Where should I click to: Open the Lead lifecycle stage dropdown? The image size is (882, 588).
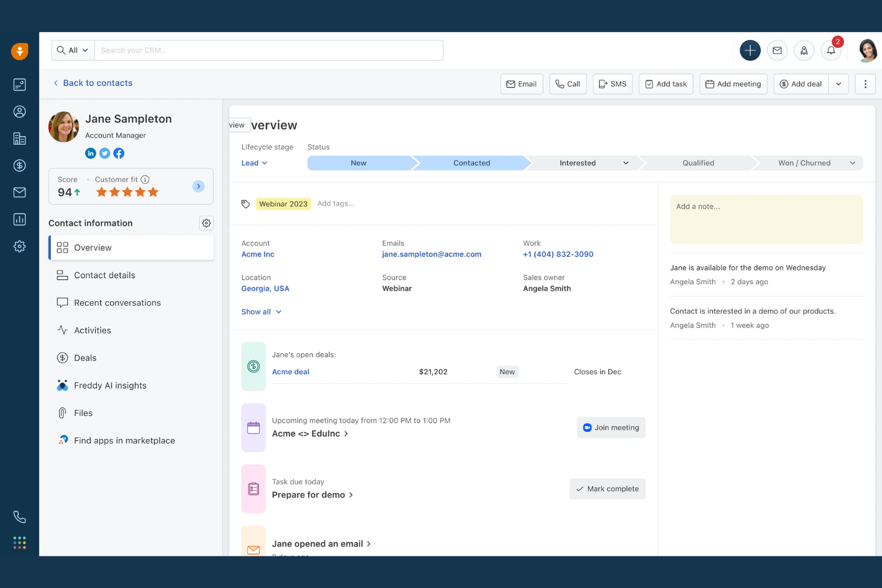click(254, 163)
